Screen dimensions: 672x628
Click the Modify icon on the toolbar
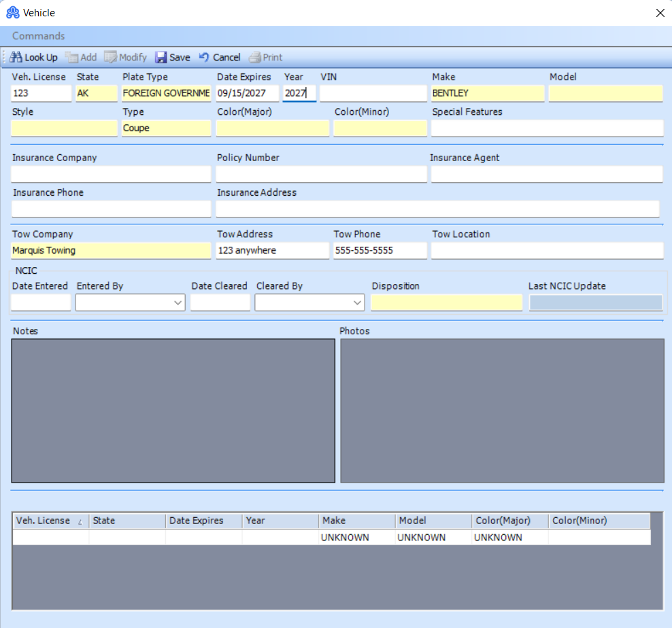(x=111, y=57)
